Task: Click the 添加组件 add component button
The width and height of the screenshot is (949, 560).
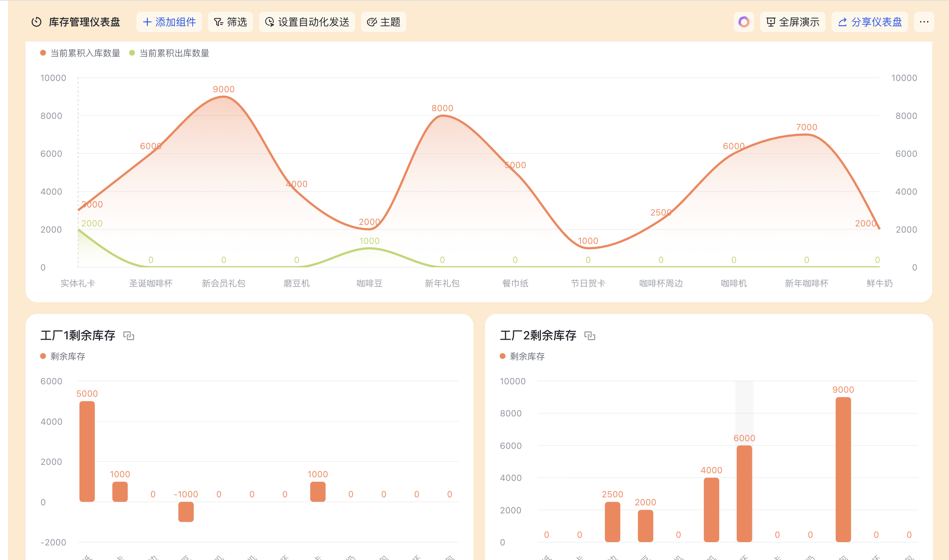Action: click(169, 22)
